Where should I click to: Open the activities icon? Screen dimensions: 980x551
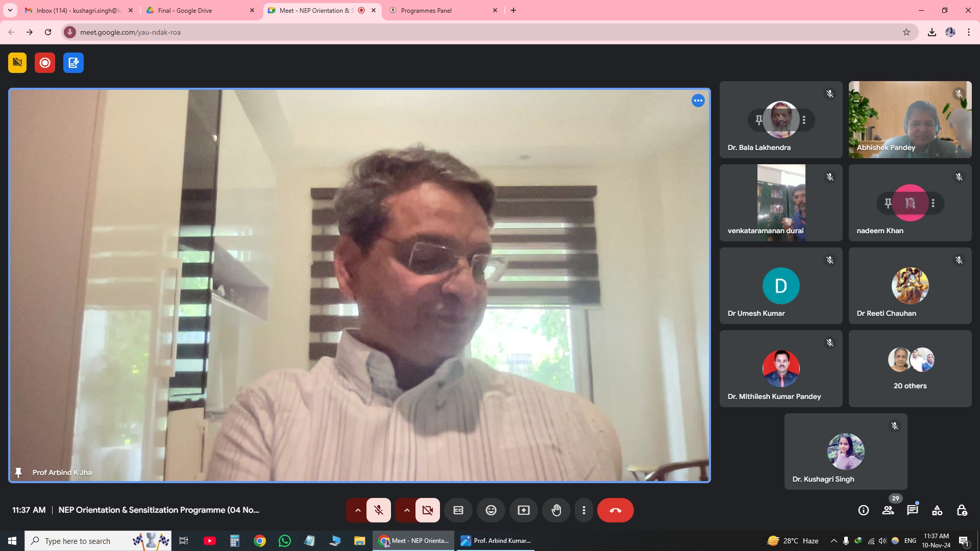point(937,510)
